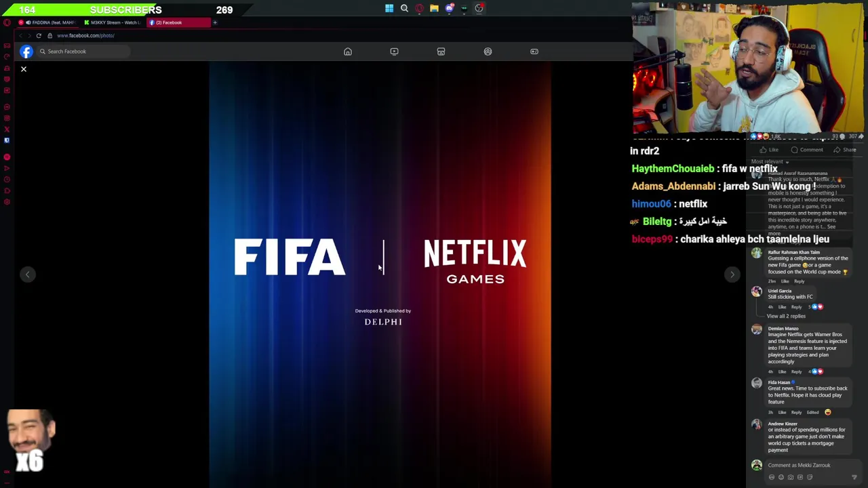This screenshot has height=488, width=868.
Task: Open the Windows Start button
Action: [389, 9]
